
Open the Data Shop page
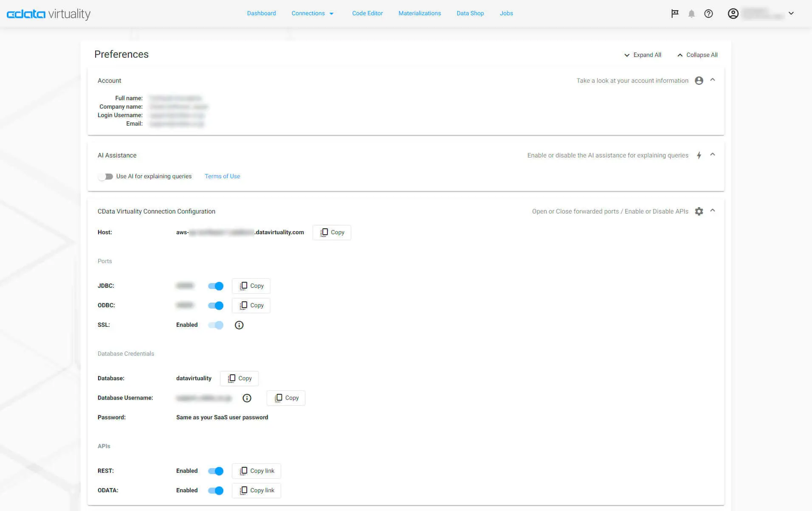tap(470, 14)
